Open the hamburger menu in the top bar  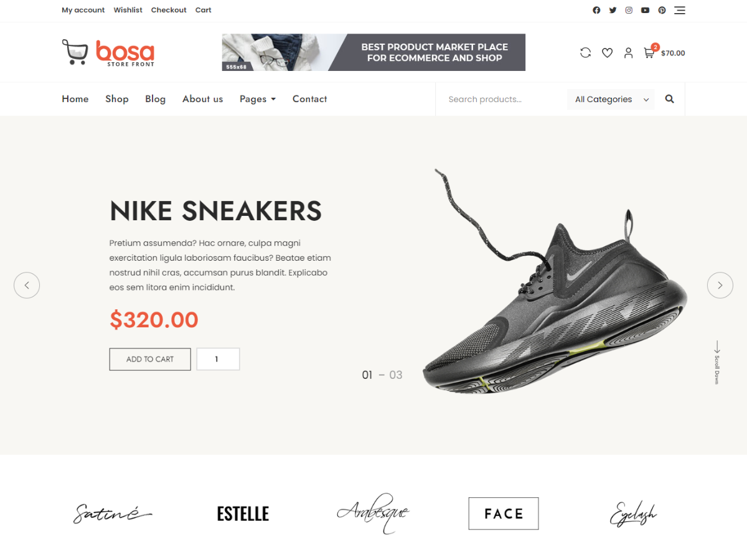click(x=680, y=10)
